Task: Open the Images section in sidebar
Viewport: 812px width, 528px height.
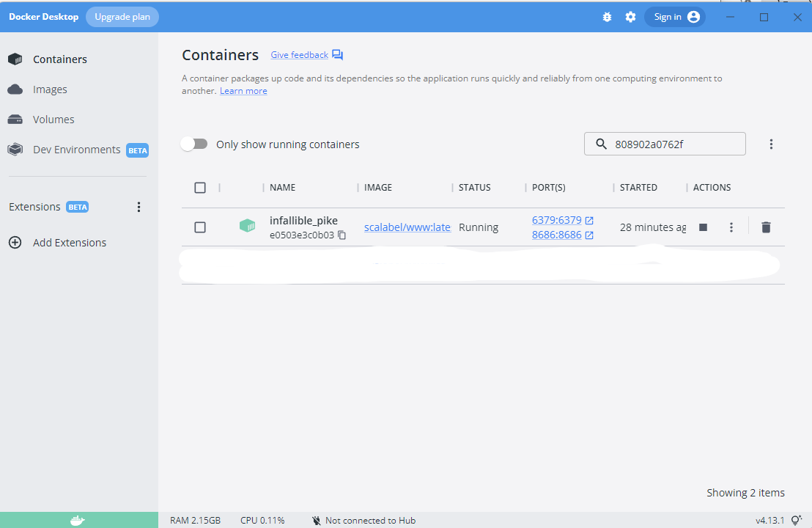Action: (50, 89)
